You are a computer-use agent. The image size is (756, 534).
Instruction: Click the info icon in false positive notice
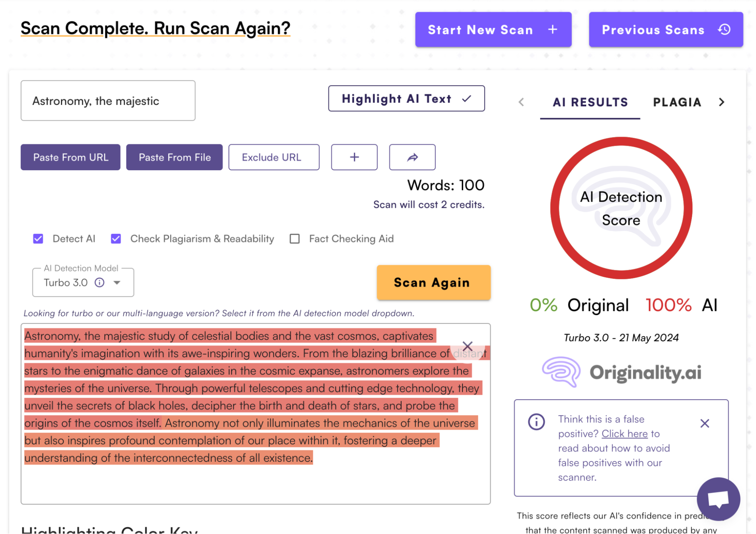(536, 422)
